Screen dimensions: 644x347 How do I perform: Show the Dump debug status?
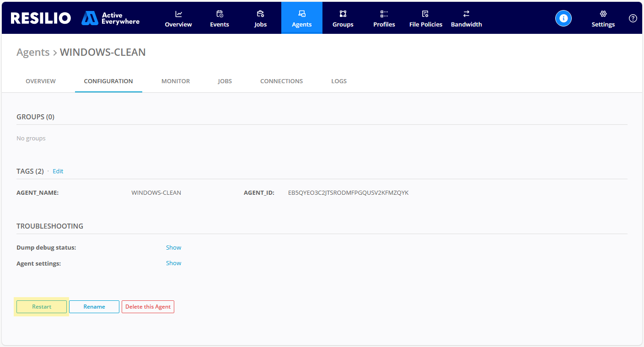pos(173,248)
